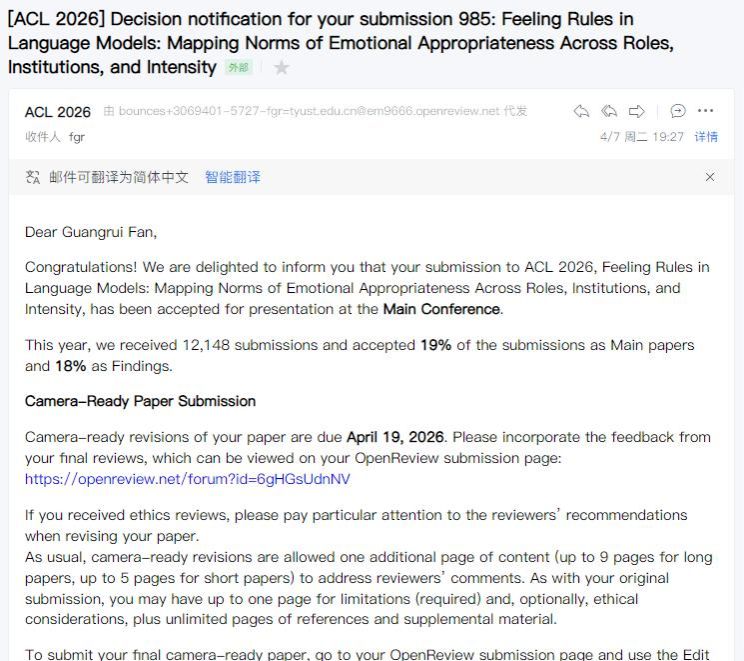
Task: Show email details via 详情 link
Action: tap(706, 137)
